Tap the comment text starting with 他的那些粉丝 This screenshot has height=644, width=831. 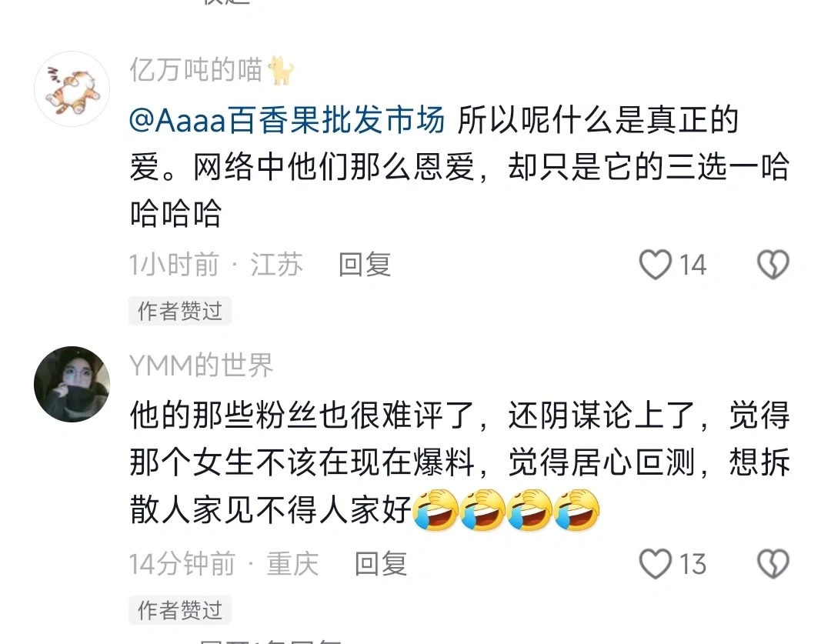coord(459,462)
